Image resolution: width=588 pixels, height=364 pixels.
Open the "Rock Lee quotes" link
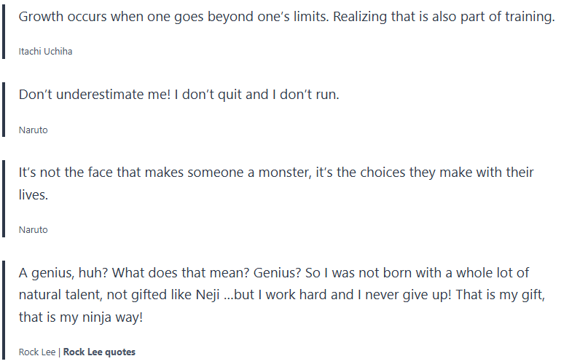[99, 352]
